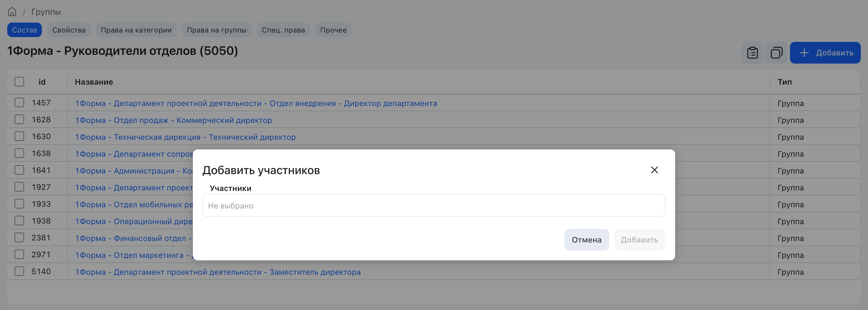Viewport: 868px width, 310px height.
Task: Click the blue Добавить button in header
Action: 825,53
